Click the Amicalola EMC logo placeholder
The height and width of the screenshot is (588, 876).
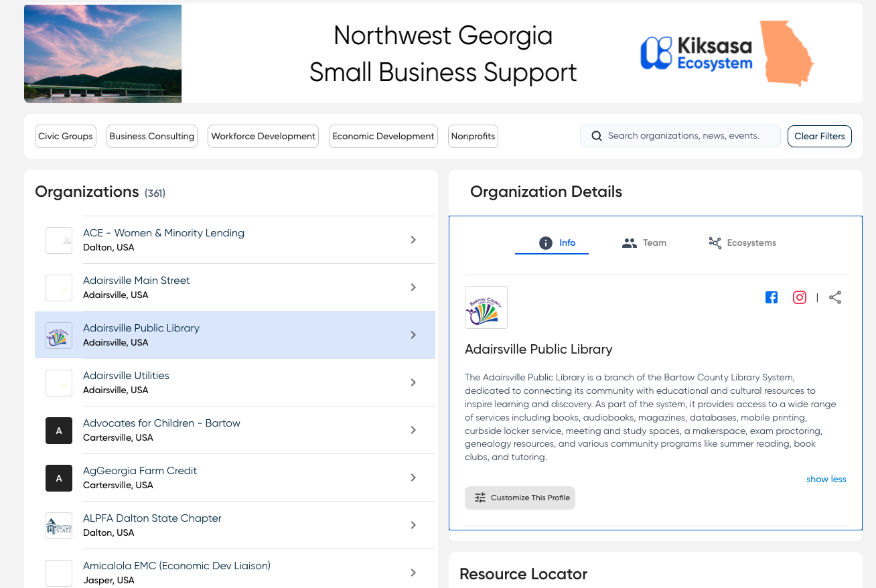59,573
